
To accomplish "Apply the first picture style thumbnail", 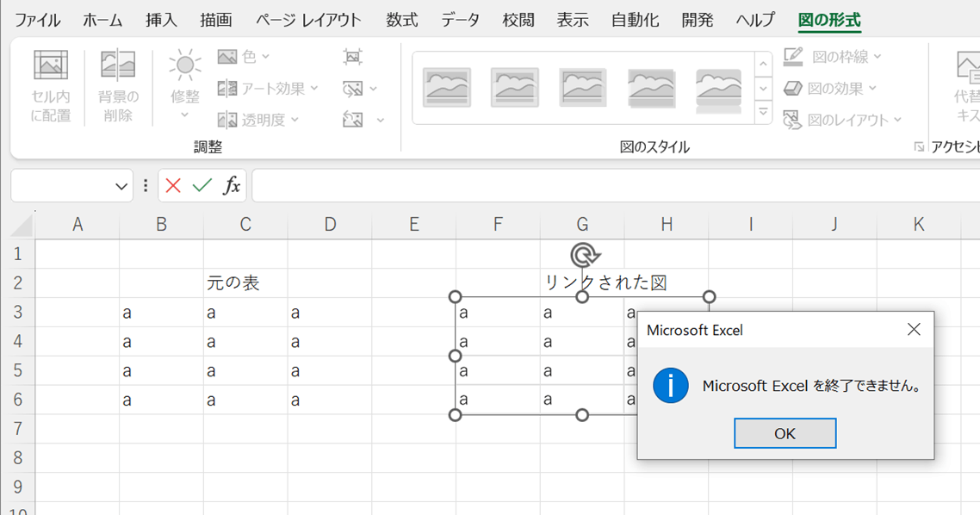I will coord(447,88).
